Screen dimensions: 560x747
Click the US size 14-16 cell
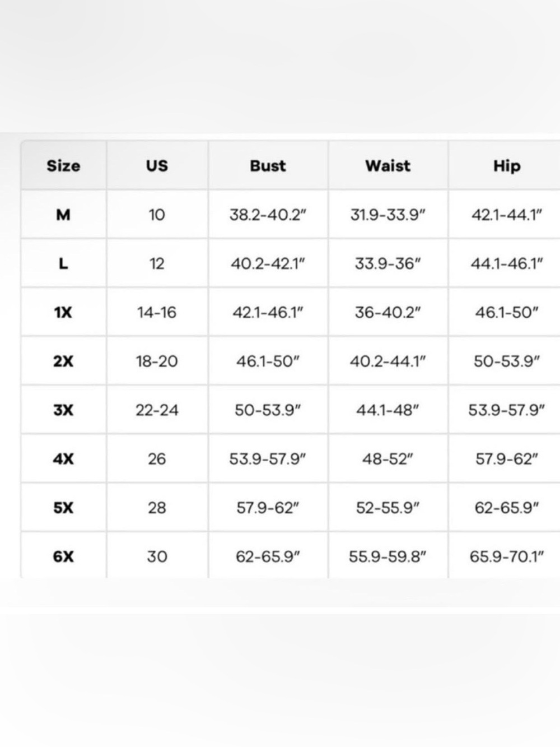157,312
